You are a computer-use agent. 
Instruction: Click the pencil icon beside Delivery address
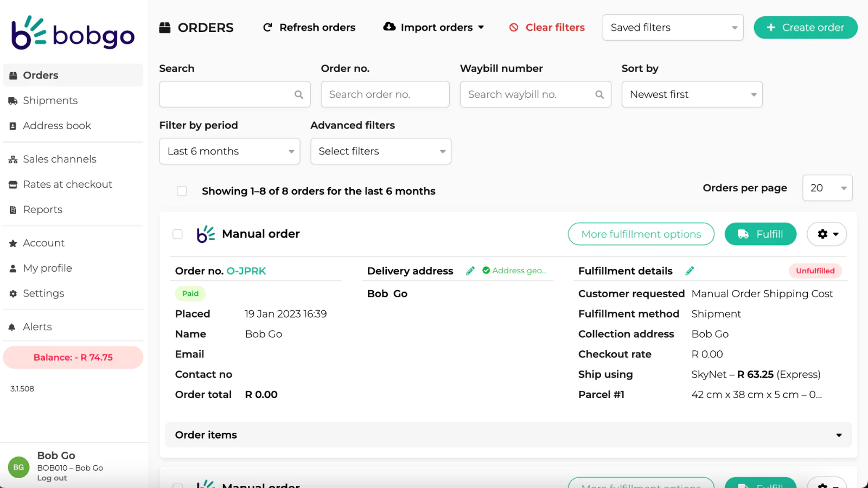coord(470,271)
